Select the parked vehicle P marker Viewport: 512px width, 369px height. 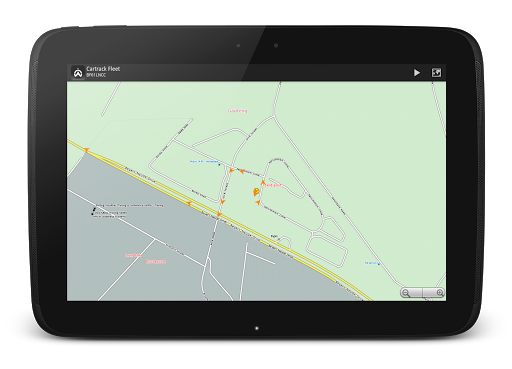click(256, 192)
